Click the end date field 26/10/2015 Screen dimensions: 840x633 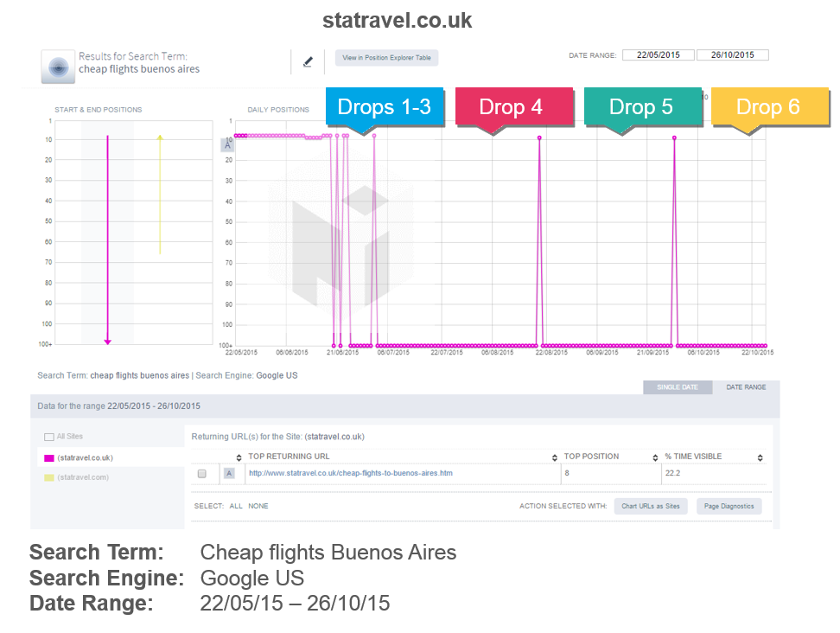click(x=732, y=55)
